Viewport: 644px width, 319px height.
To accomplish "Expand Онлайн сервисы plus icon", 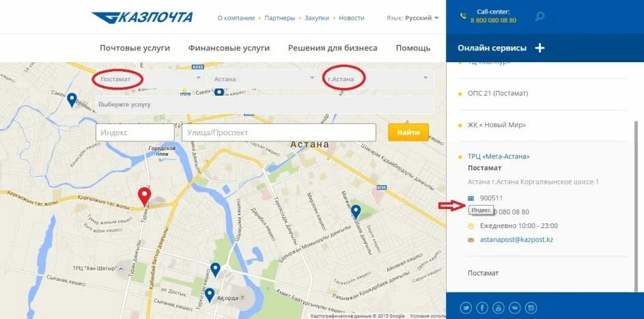I will click(x=540, y=48).
